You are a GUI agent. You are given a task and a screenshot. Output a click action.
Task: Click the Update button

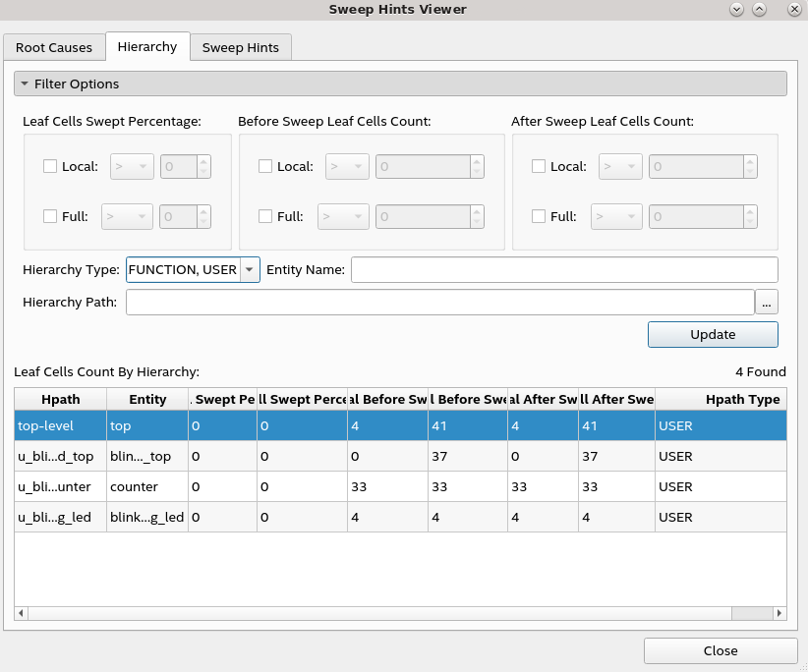(713, 334)
